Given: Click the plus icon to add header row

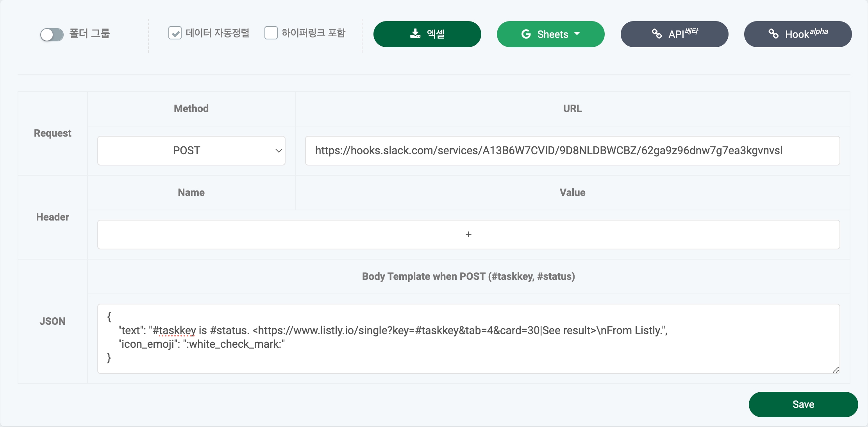Looking at the screenshot, I should coord(468,235).
